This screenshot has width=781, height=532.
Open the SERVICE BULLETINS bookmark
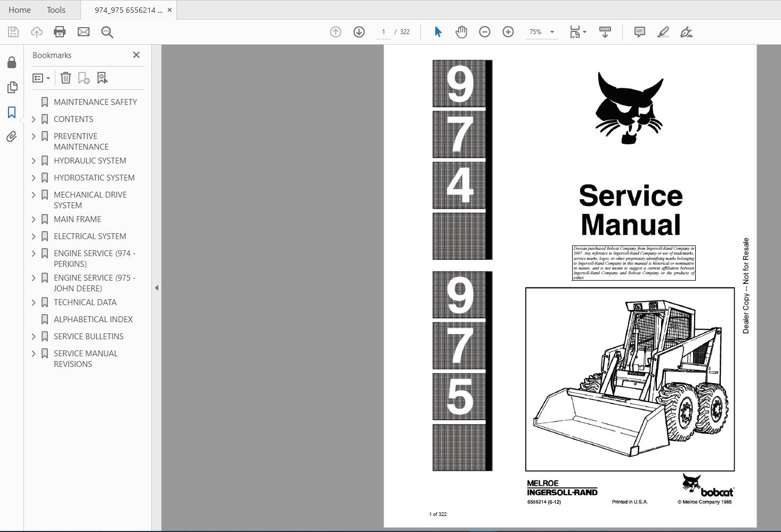pos(88,337)
